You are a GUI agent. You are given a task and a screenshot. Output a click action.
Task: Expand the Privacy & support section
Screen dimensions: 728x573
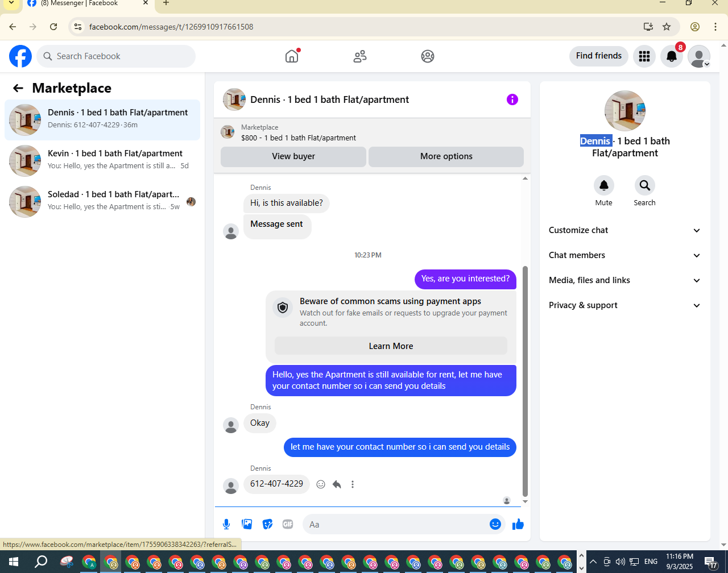[624, 305]
